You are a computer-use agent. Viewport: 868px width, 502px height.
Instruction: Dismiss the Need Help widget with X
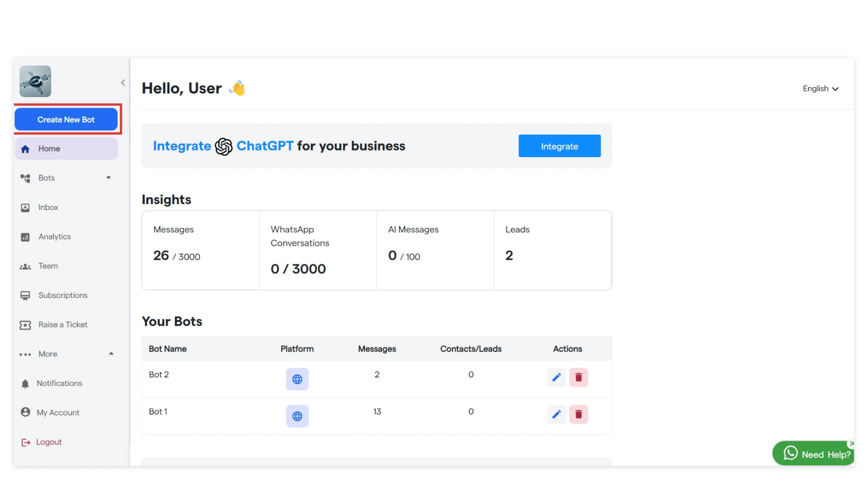(851, 443)
